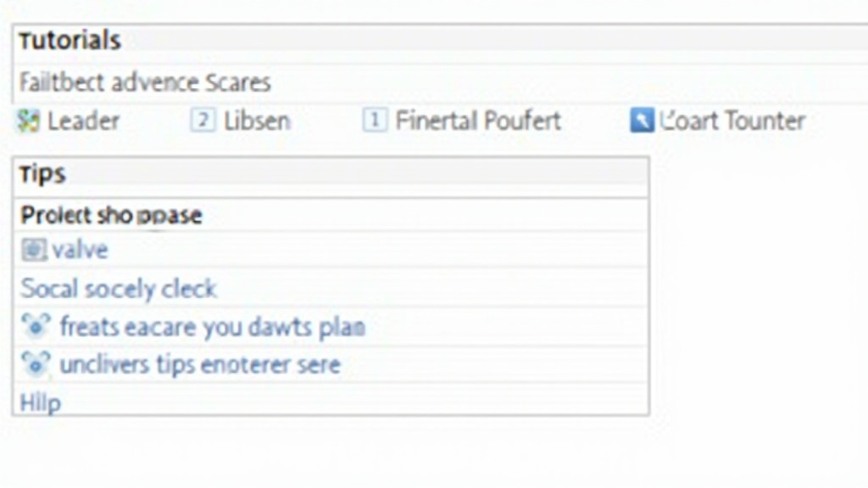This screenshot has width=868, height=488.
Task: Click the "freats eacare you dawts plan" tip
Action: pyautogui.click(x=212, y=326)
